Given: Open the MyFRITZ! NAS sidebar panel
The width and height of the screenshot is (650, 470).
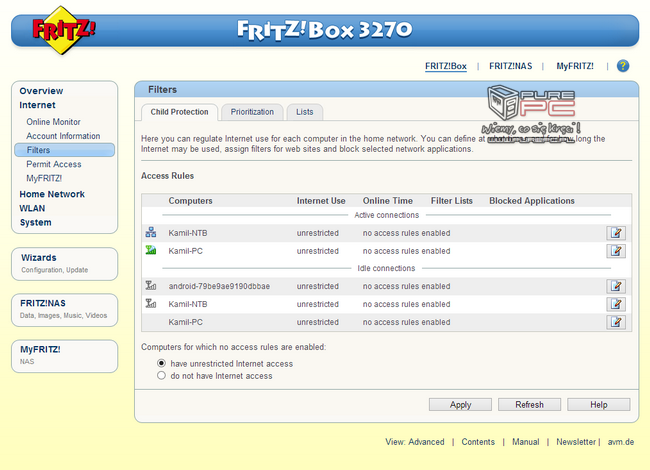Looking at the screenshot, I should click(x=64, y=356).
